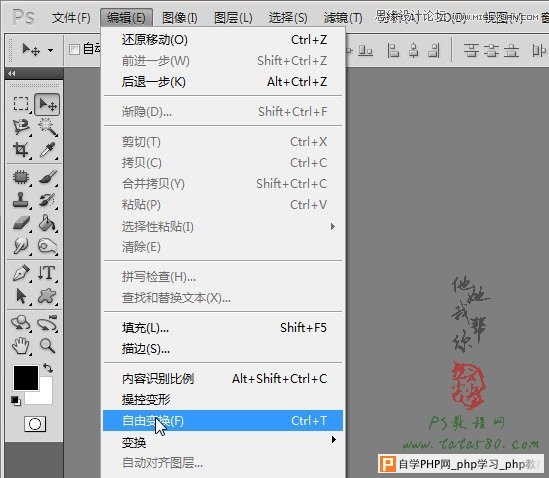Click distribute vertical centers icon

coord(492,50)
